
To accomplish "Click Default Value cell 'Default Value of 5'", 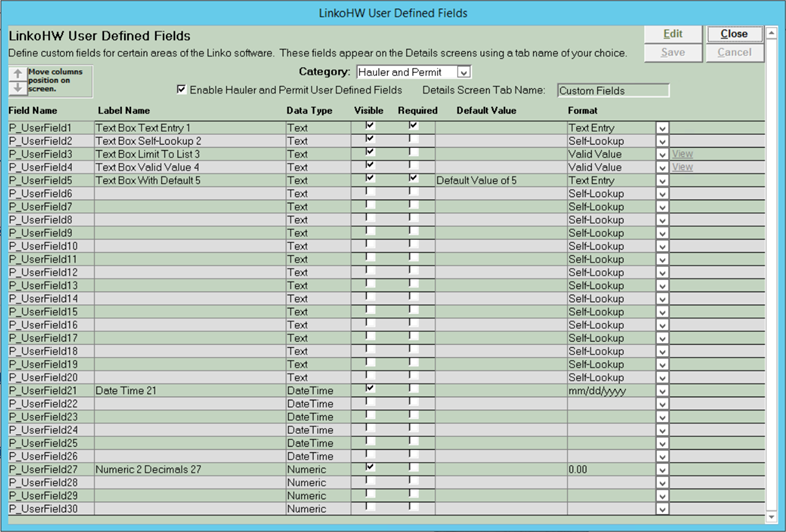I will click(x=501, y=181).
